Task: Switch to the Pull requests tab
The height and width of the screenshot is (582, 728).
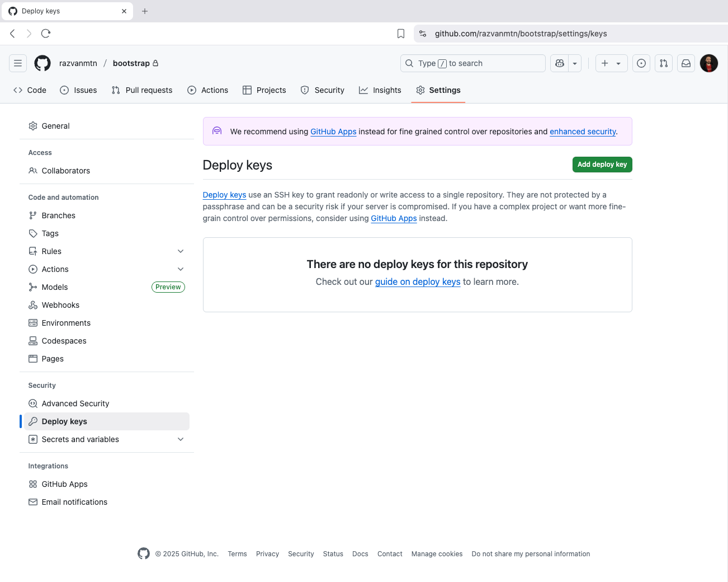Action: coord(142,90)
